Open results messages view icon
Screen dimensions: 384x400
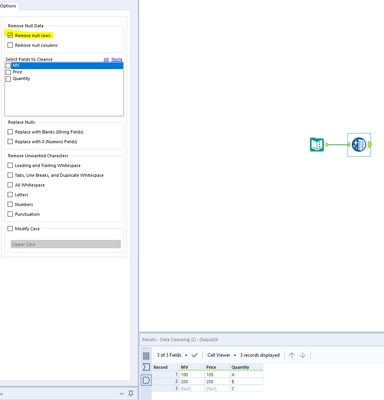pos(146,356)
